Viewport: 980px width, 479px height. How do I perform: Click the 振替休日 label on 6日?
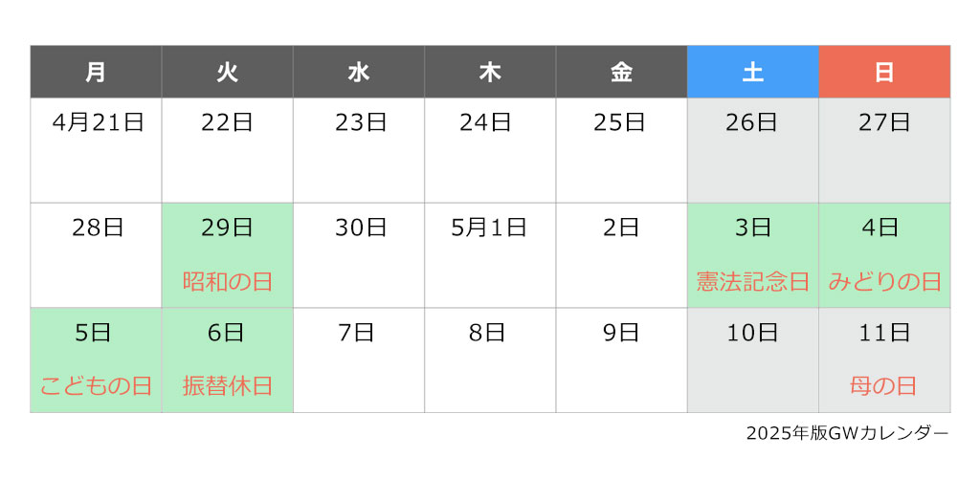(x=228, y=386)
